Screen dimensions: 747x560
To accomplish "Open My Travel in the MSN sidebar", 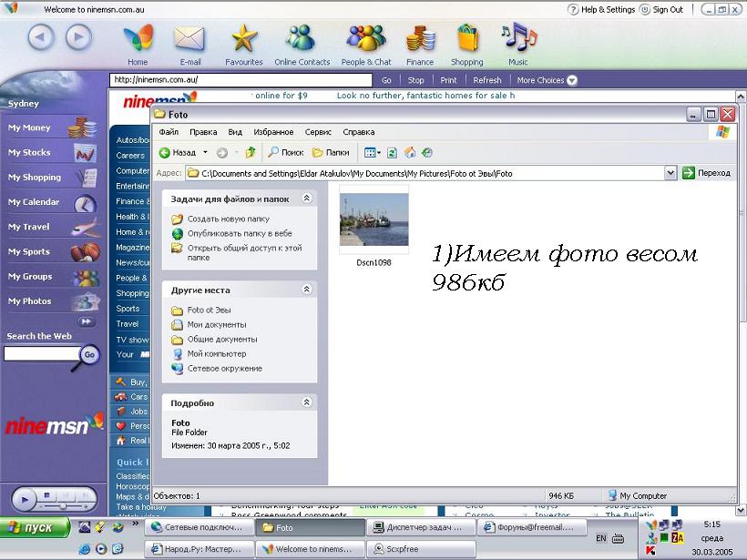I will pos(53,227).
